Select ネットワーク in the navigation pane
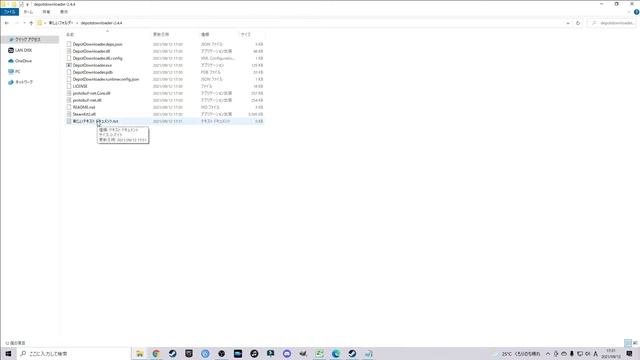Screen dimensions: 640x360 click(x=20, y=82)
